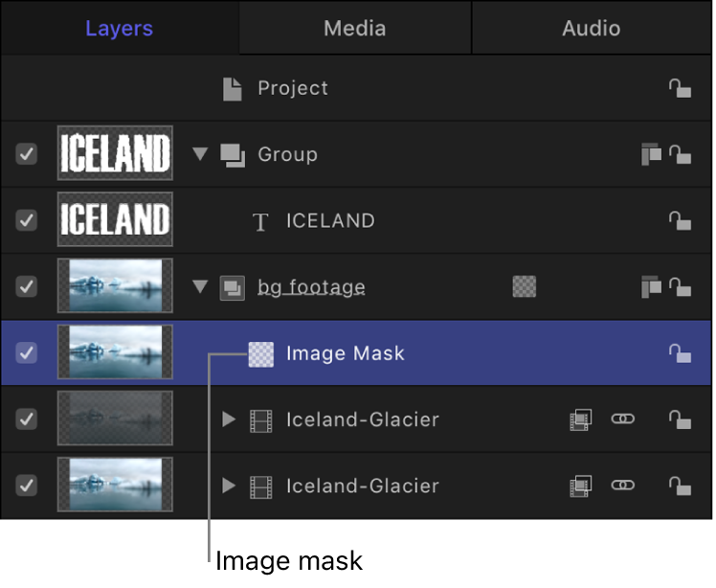Select the Project row
Image resolution: width=716 pixels, height=588 pixels.
tap(292, 88)
